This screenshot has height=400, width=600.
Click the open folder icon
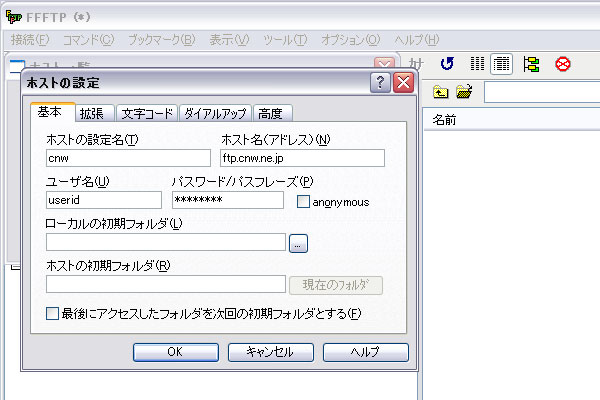coord(464,92)
